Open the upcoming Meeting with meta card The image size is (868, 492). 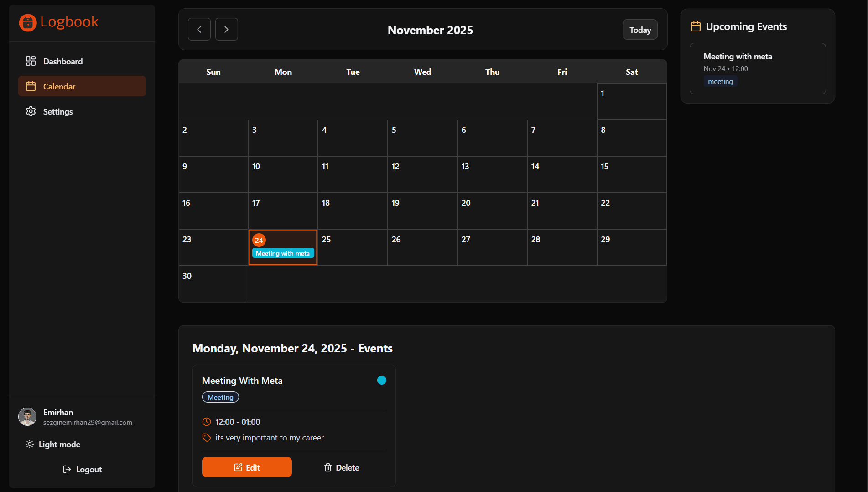758,68
